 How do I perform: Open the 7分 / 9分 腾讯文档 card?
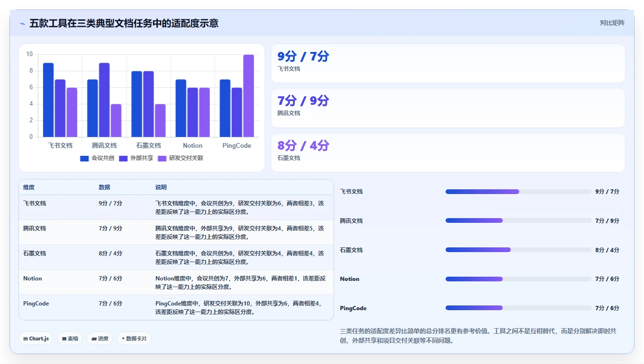coord(448,108)
